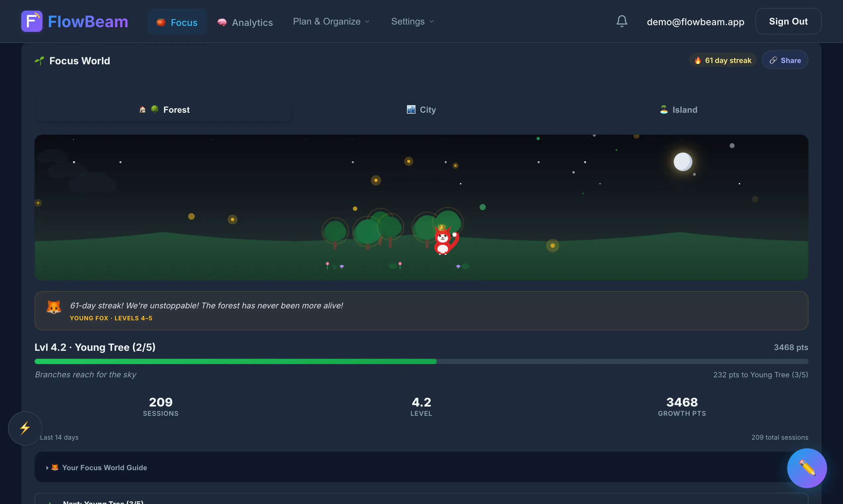This screenshot has width=843, height=504.
Task: Click the tree icon on the Forest tab
Action: [155, 109]
